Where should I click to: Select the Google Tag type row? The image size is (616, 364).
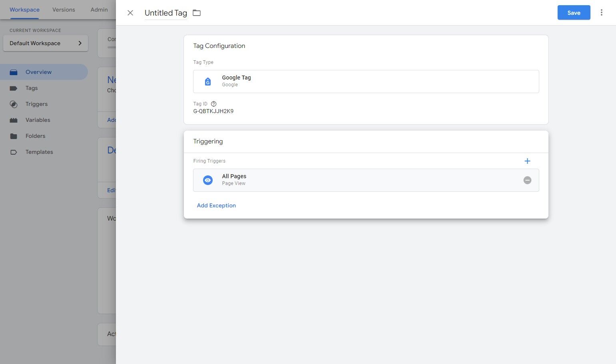coord(366,82)
